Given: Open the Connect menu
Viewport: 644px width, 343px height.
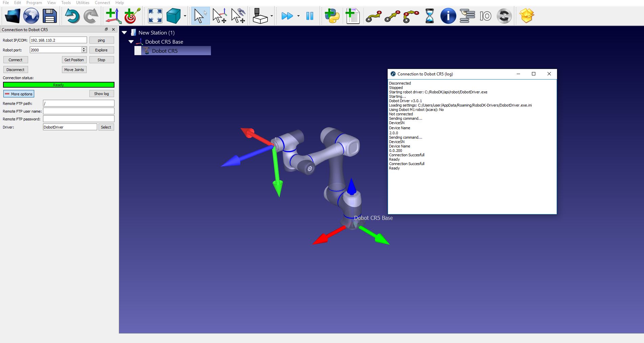Looking at the screenshot, I should (x=102, y=3).
